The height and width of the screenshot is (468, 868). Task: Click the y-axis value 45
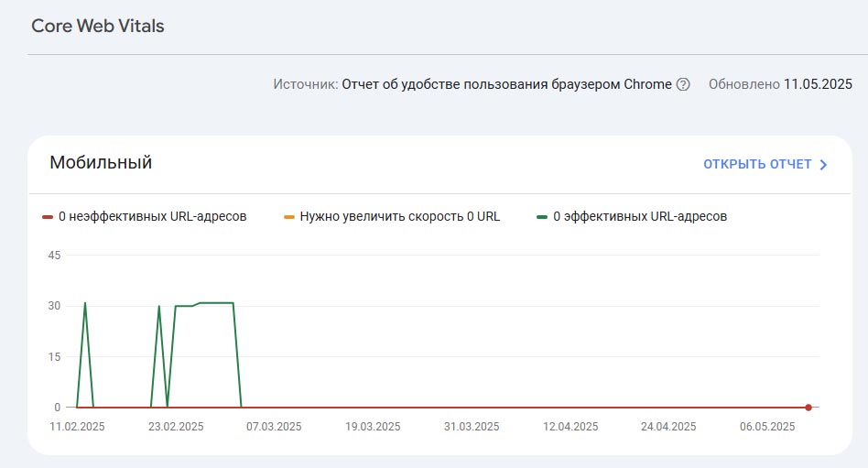point(54,256)
